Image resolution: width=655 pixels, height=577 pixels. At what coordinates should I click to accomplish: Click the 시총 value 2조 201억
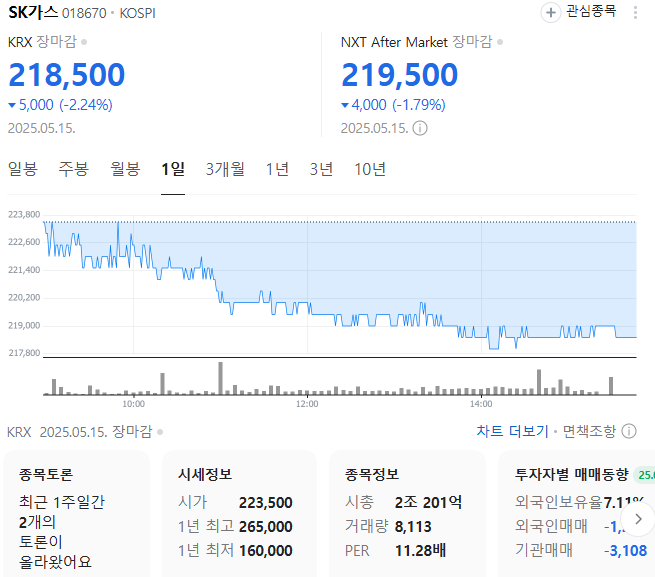click(x=428, y=502)
